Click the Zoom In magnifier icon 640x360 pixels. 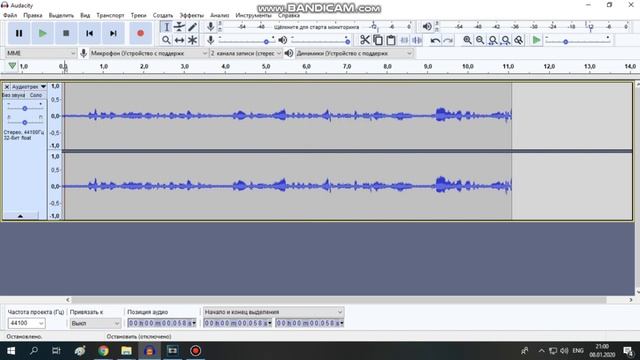467,40
